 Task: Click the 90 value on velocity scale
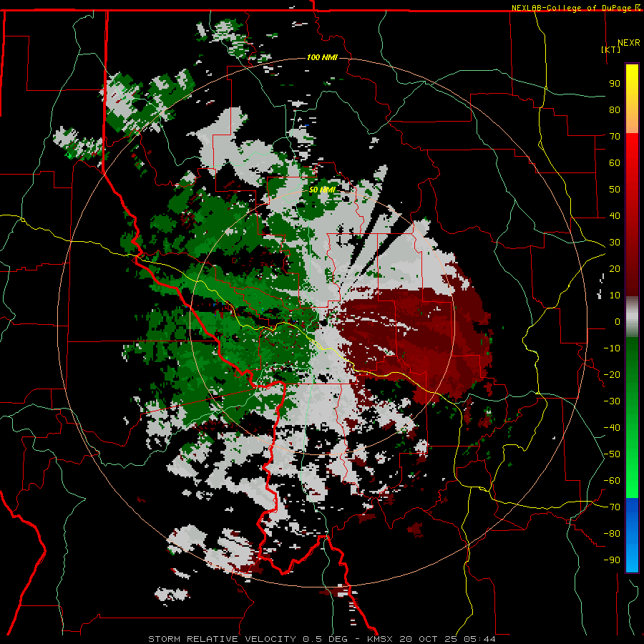(x=615, y=84)
